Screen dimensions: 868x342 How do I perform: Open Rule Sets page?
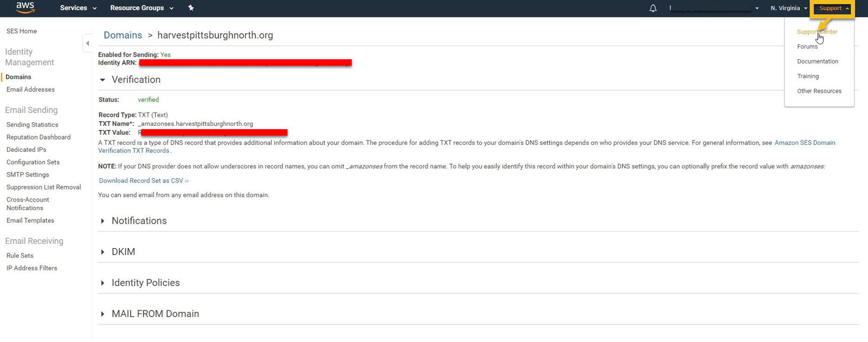coord(20,256)
